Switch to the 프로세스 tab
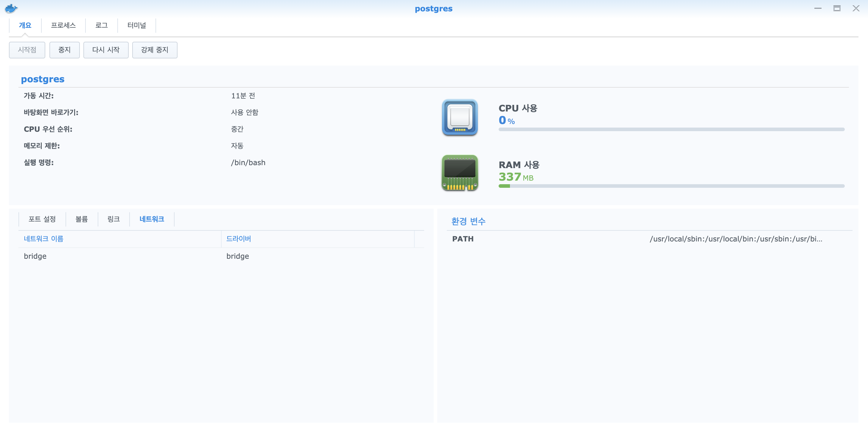The height and width of the screenshot is (431, 868). [63, 25]
